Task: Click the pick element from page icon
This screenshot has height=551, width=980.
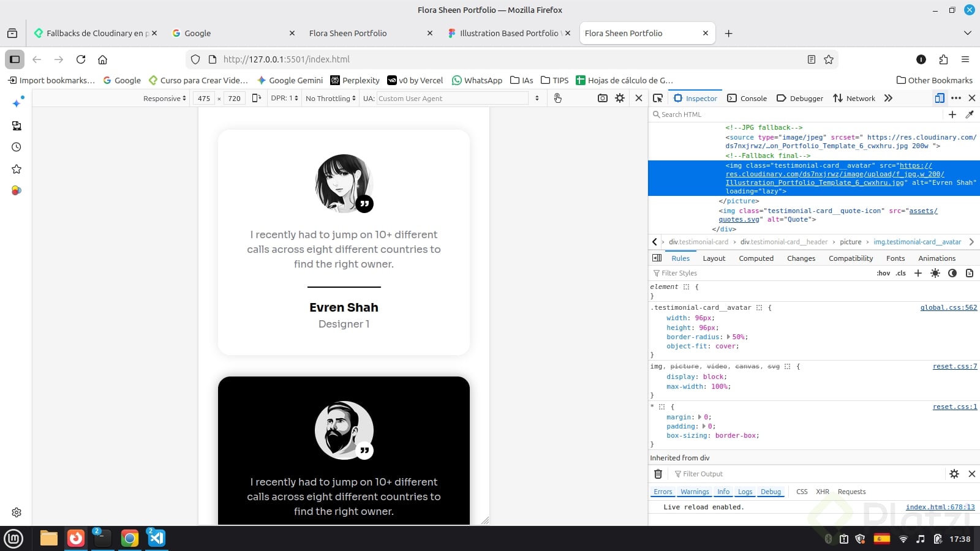Action: coord(658,98)
